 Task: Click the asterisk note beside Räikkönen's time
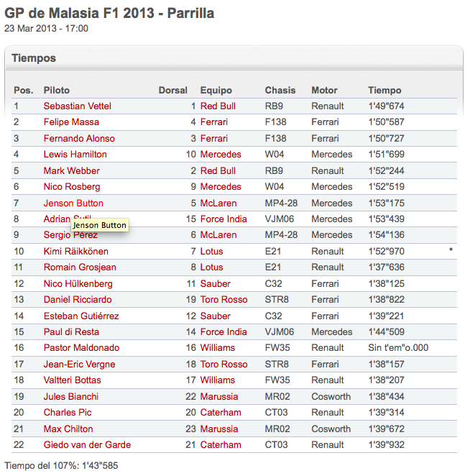[x=451, y=250]
